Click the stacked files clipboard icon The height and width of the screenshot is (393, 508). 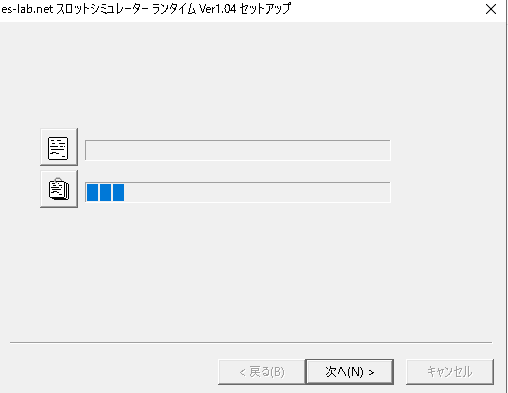[x=59, y=189]
